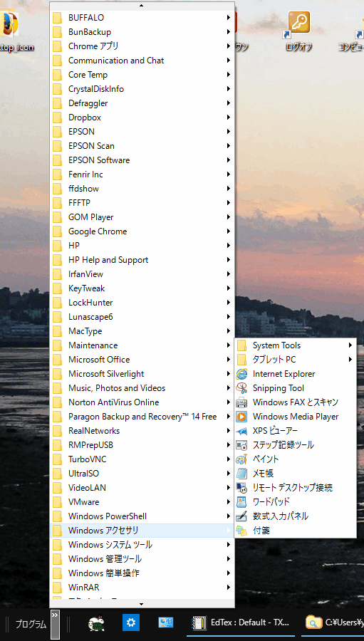The image size is (364, 641).
Task: Select the KeyTweak entry
Action: pos(142,288)
